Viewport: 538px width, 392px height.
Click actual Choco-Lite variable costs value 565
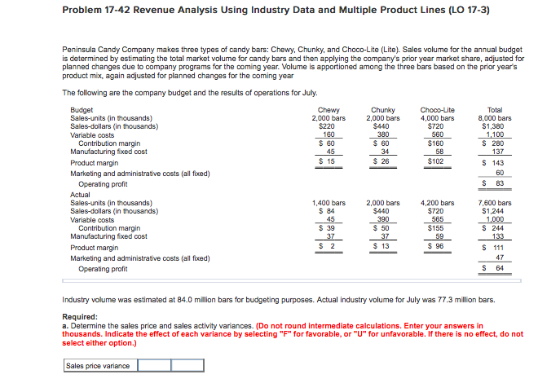[x=438, y=219]
